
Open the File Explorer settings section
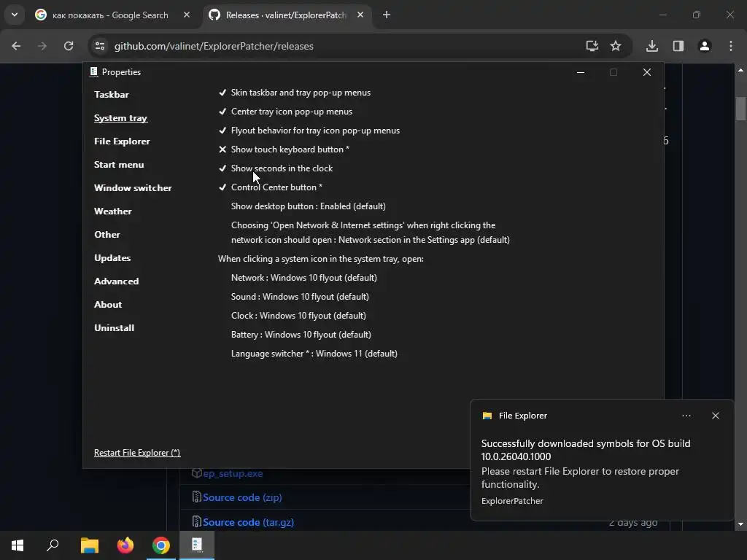pyautogui.click(x=122, y=141)
